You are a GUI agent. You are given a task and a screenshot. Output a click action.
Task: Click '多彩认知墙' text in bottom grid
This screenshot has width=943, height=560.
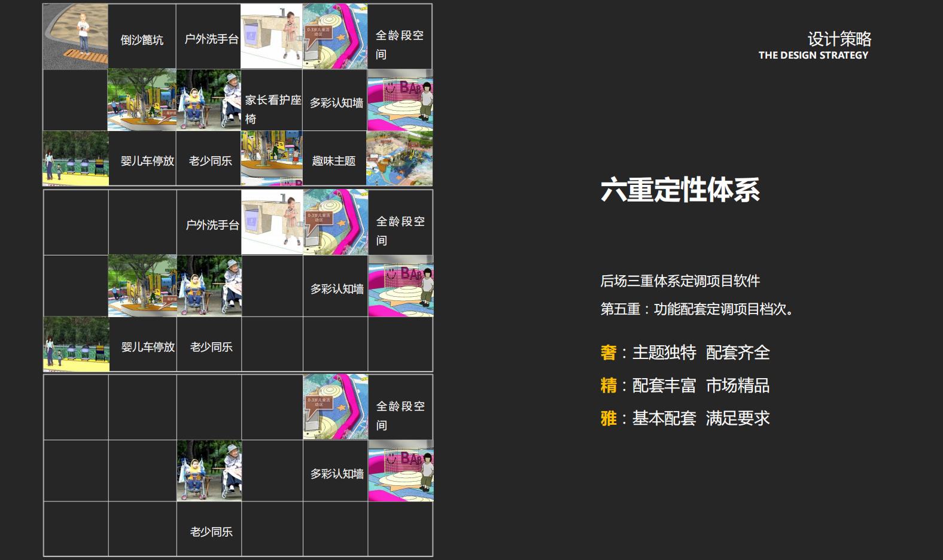click(x=337, y=474)
